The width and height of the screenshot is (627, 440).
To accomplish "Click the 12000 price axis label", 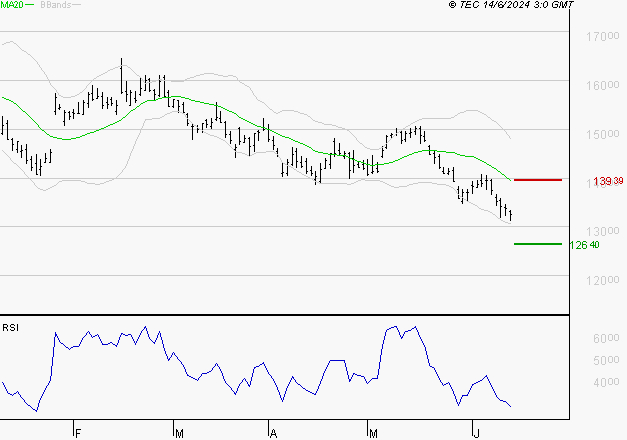I will [603, 280].
